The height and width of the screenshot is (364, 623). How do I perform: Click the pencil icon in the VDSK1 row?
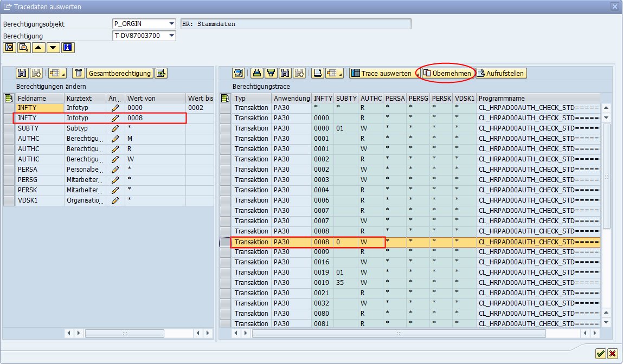click(x=115, y=200)
